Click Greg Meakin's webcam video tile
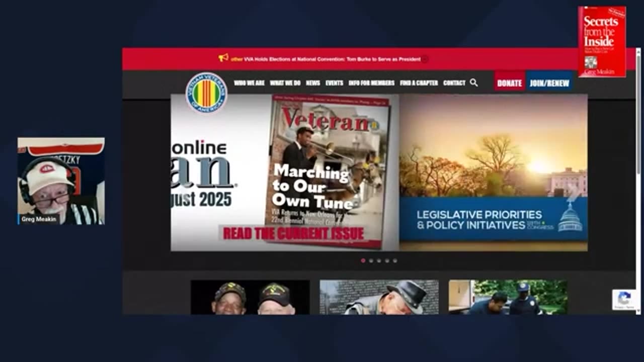Screen dimensions: 644x362 [61, 181]
